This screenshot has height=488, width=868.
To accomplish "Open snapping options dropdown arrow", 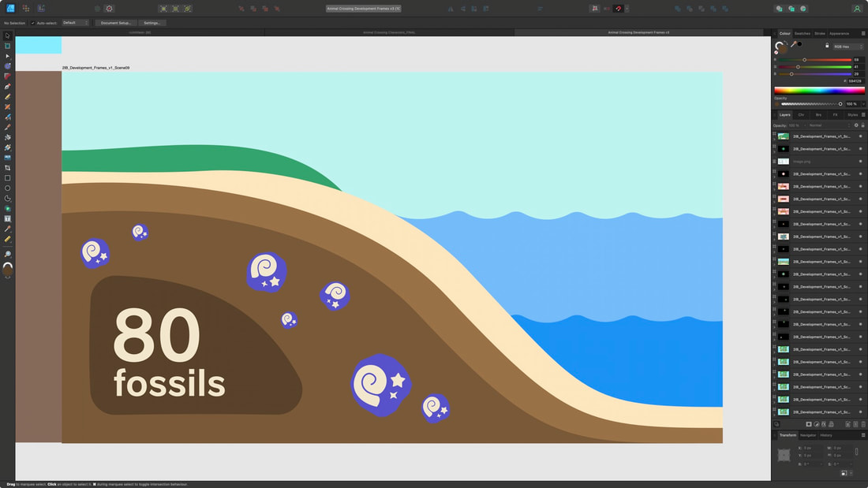I will pyautogui.click(x=627, y=9).
